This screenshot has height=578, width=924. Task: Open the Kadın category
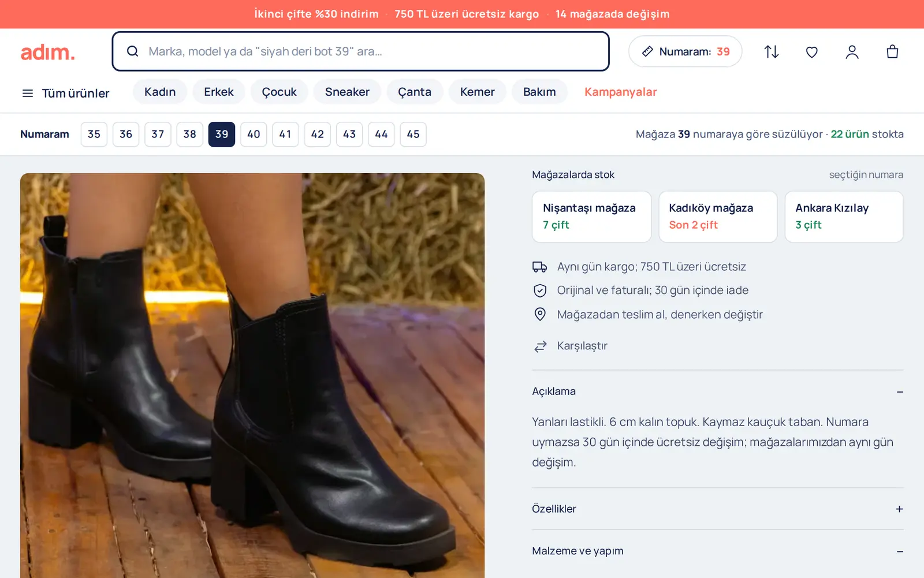tap(160, 92)
